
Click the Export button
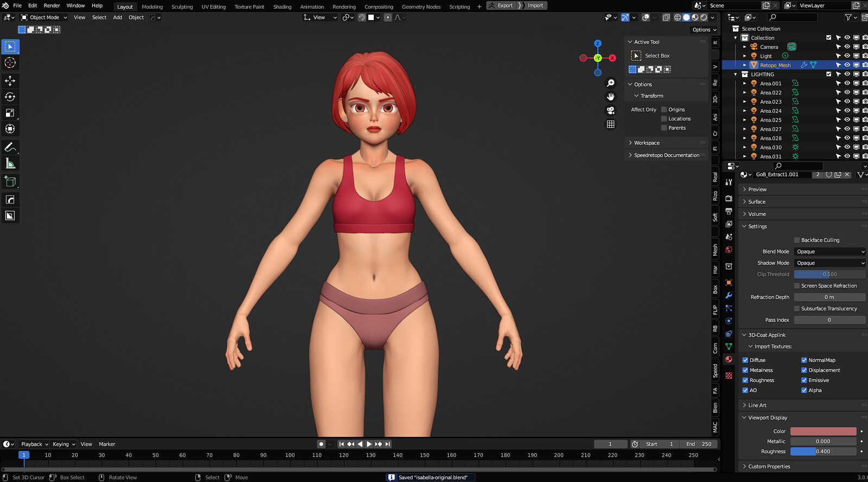[x=501, y=5]
